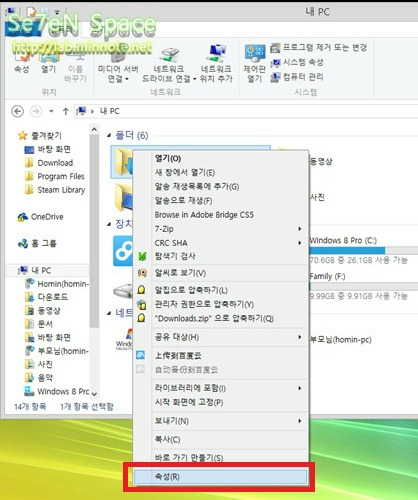Select 홈 그룹 in navigation pane

(x=37, y=244)
